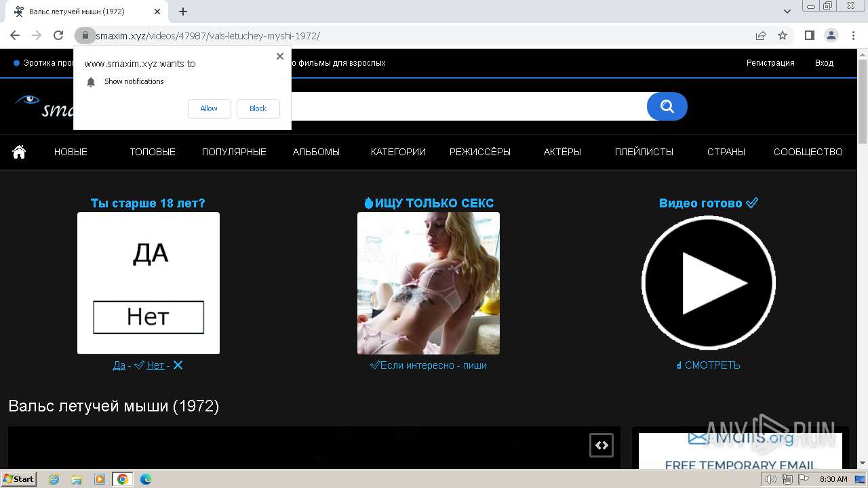This screenshot has height=488, width=868.
Task: View site information lock icon
Action: pyautogui.click(x=85, y=36)
